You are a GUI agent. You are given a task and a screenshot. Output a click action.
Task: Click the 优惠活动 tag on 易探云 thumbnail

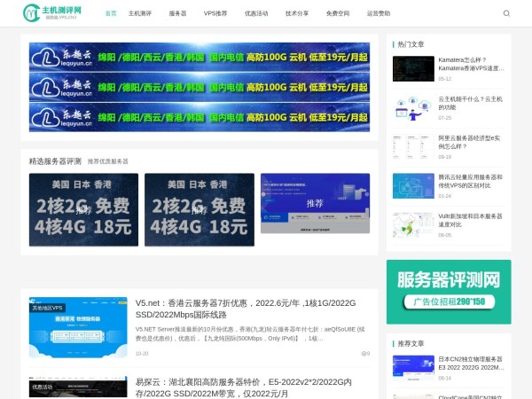43,387
